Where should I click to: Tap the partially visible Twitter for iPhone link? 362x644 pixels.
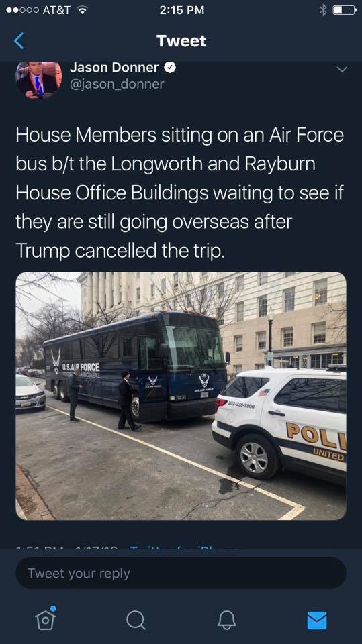(184, 547)
